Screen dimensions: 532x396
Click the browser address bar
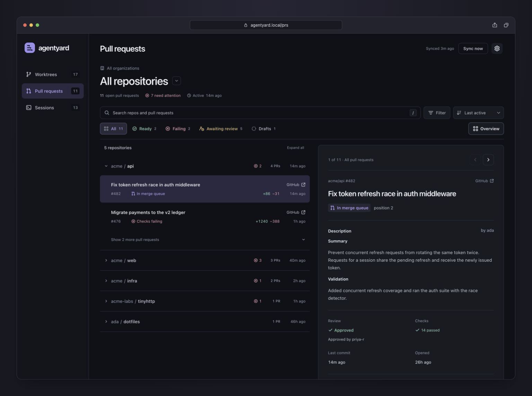click(x=266, y=25)
